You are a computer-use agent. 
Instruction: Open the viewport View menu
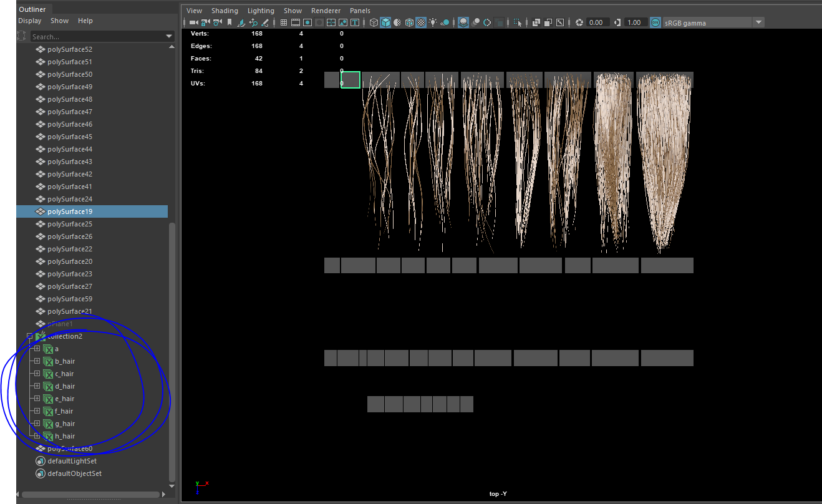[x=195, y=11]
